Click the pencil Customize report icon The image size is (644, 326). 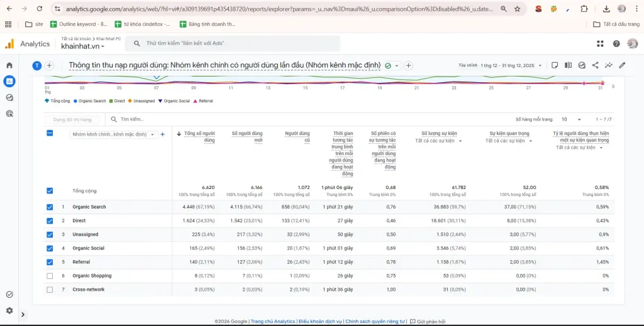pyautogui.click(x=622, y=65)
